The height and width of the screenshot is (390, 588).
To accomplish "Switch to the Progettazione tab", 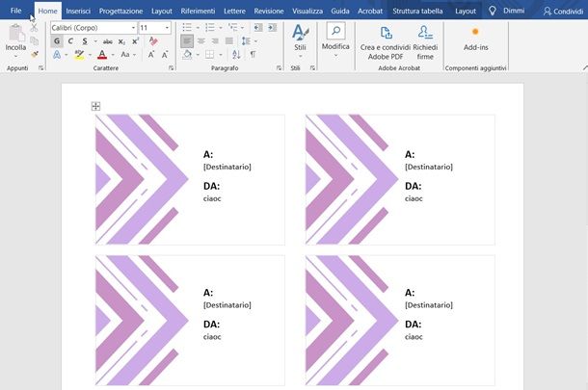I will coord(120,12).
